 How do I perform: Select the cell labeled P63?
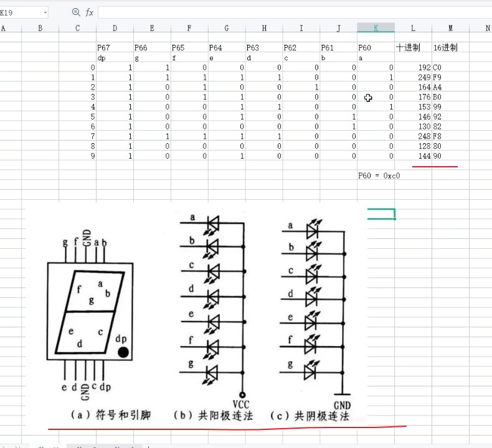coord(264,48)
